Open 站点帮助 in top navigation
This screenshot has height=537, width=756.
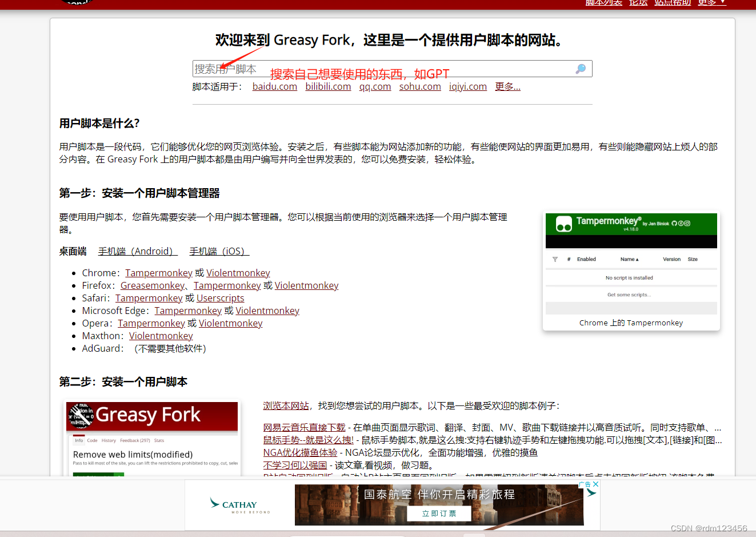673,3
